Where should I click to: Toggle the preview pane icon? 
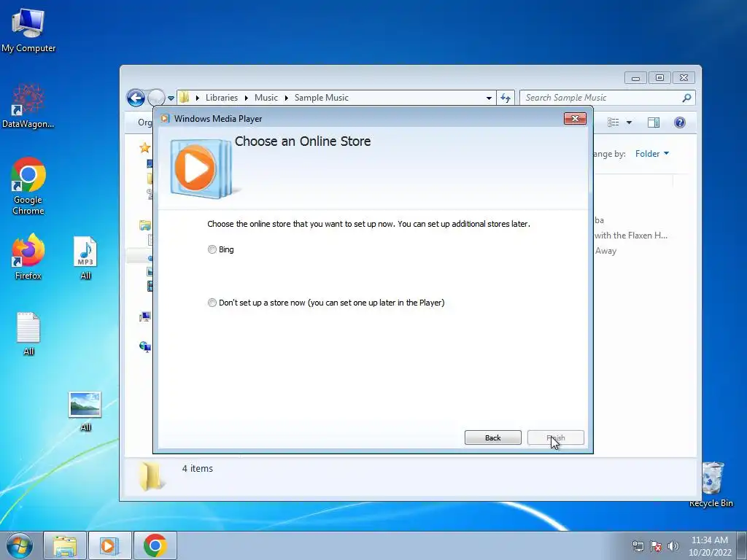tap(654, 122)
